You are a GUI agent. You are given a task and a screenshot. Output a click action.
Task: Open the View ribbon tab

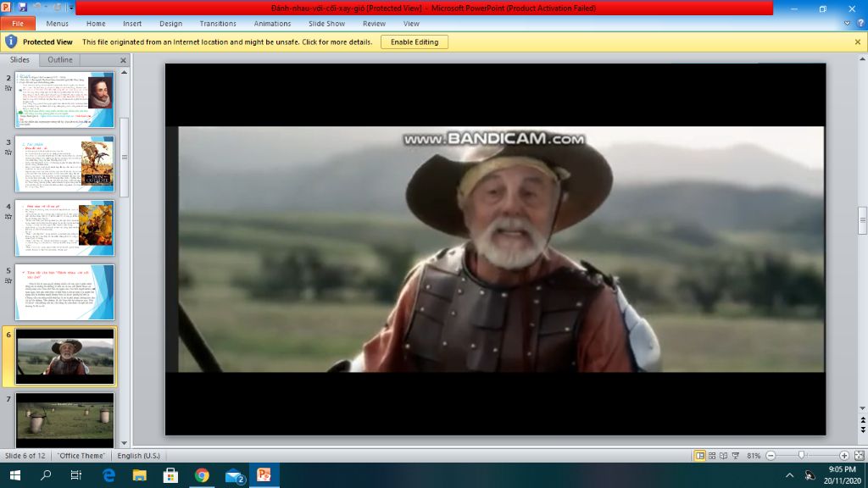[x=411, y=23]
